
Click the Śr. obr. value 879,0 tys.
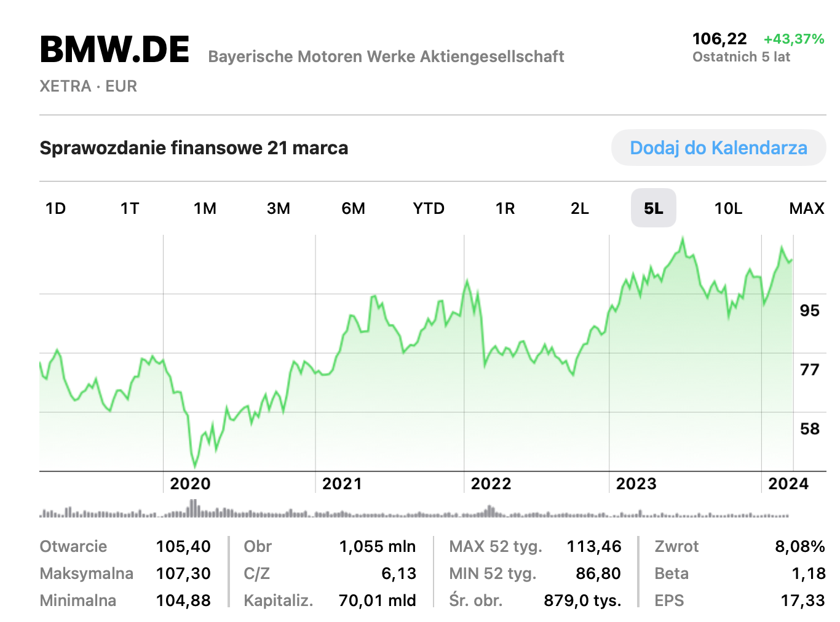582,600
